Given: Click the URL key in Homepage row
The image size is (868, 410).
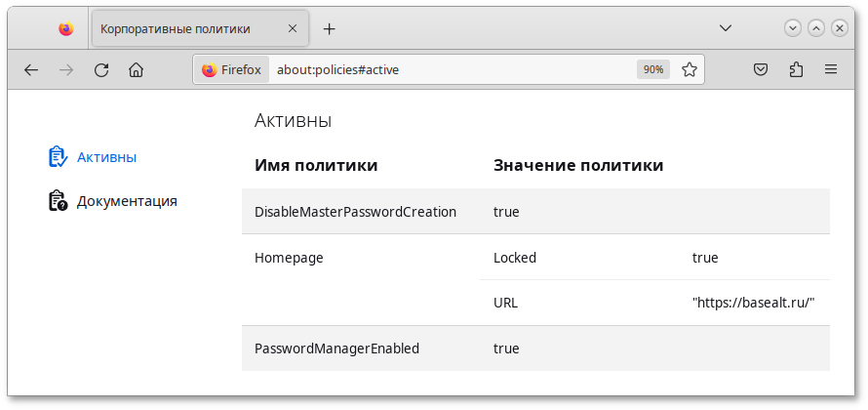Looking at the screenshot, I should (x=505, y=303).
